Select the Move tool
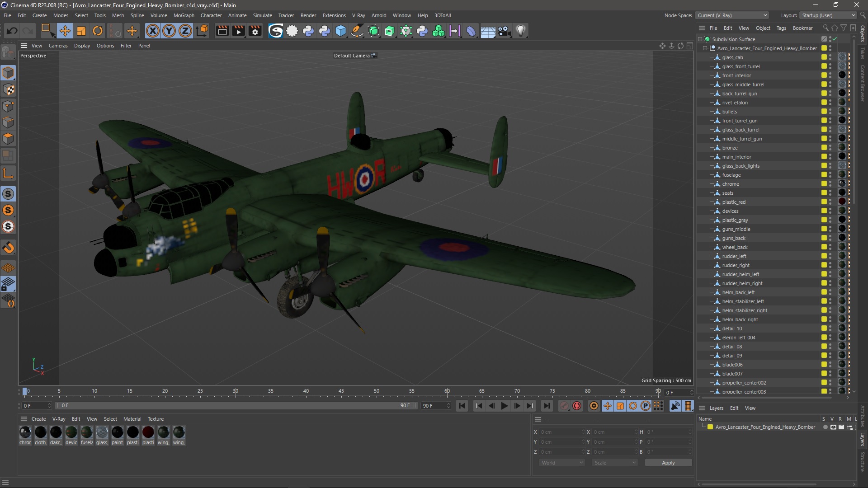868x488 pixels. pos(65,31)
